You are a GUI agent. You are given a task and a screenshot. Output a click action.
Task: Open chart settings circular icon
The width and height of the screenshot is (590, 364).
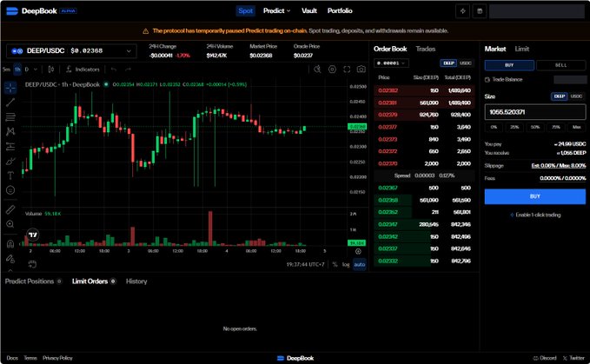[332, 69]
